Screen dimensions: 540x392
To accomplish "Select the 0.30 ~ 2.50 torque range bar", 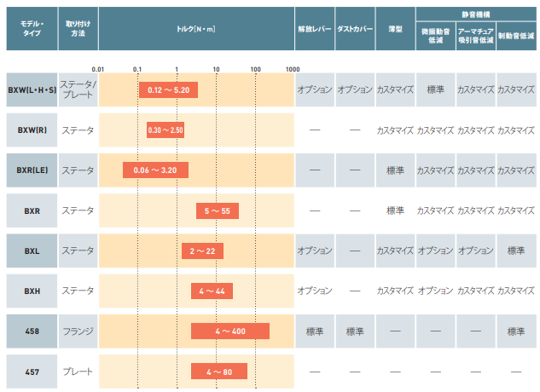I will (x=165, y=130).
